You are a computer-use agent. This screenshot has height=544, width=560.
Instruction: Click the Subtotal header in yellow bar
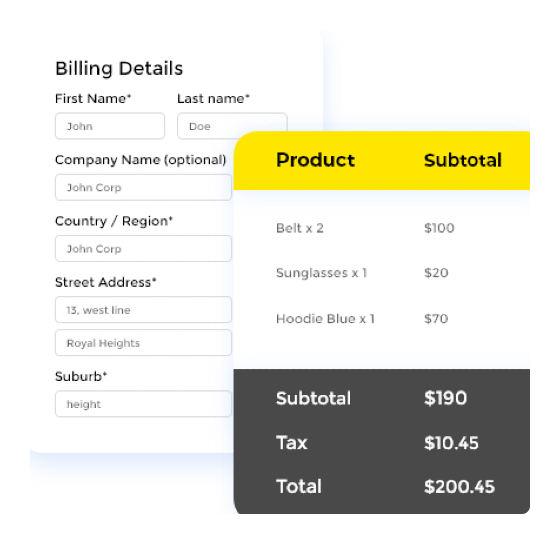pos(463,160)
